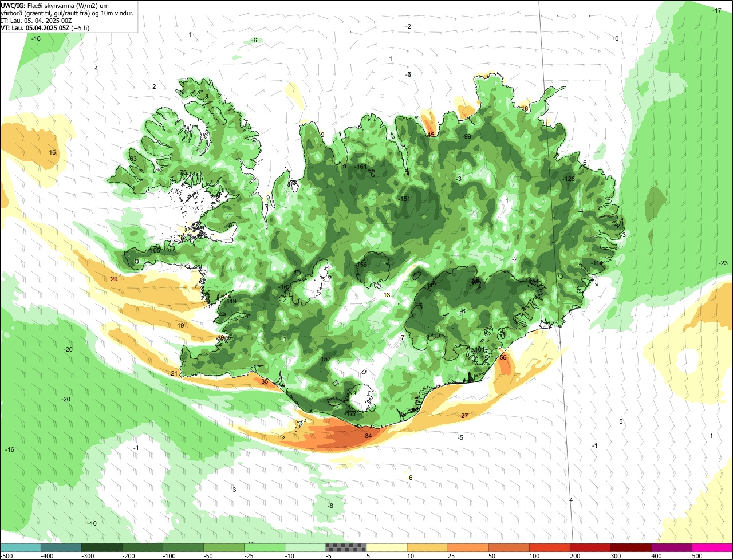Click the value 27 on the map

[464, 416]
